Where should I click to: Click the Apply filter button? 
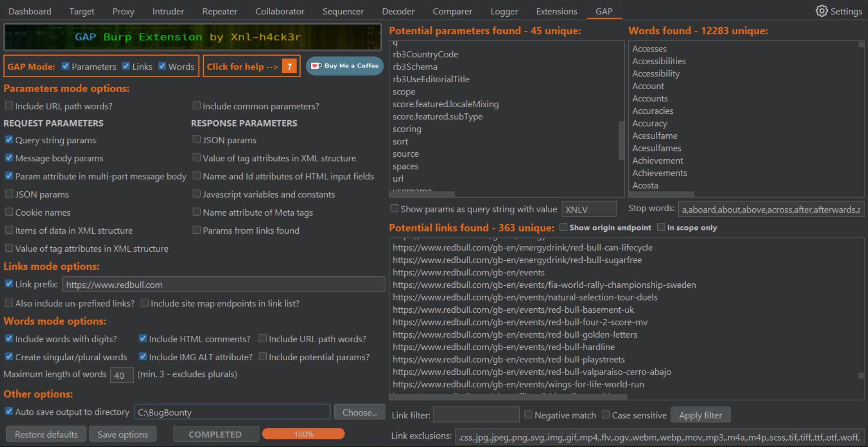[700, 415]
